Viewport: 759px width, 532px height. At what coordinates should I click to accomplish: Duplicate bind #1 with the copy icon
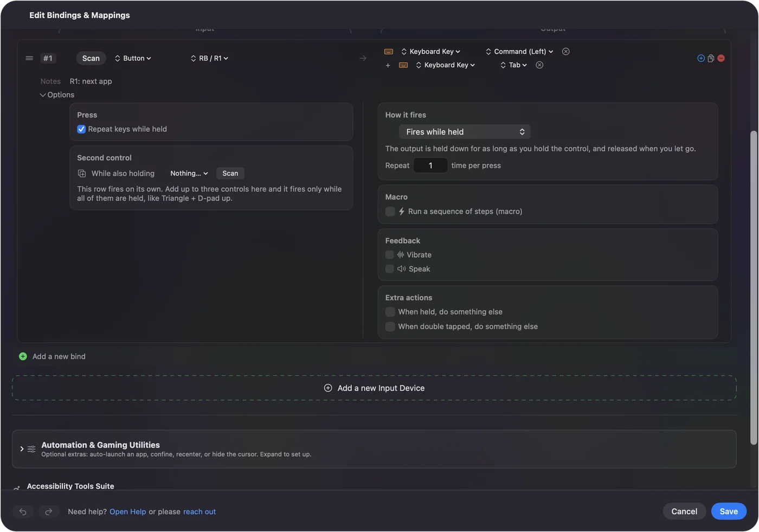click(711, 58)
